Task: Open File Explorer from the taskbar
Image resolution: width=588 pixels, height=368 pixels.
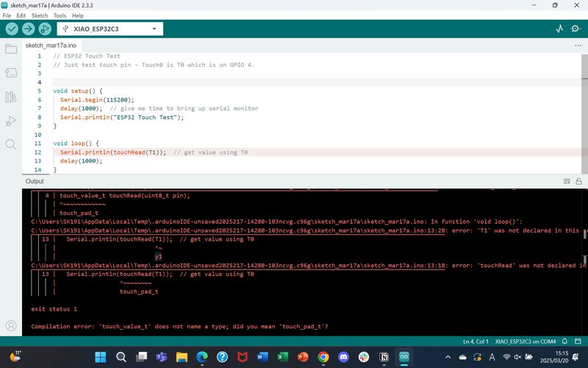Action: [182, 357]
